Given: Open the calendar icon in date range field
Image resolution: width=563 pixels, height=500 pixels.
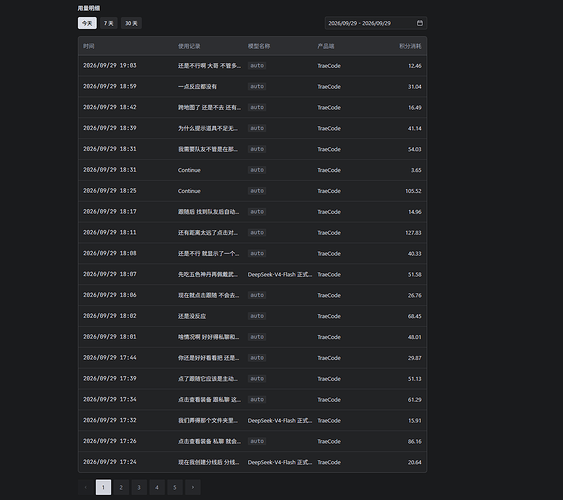Looking at the screenshot, I should 419,23.
